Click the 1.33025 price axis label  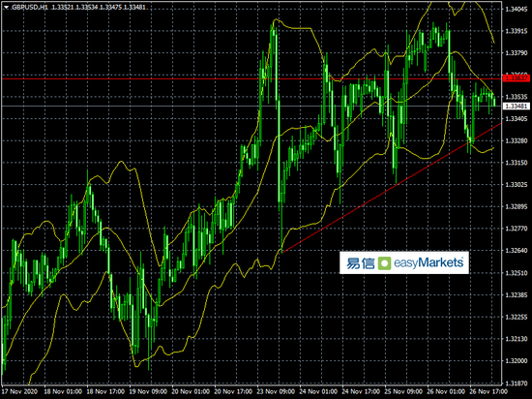click(x=517, y=184)
